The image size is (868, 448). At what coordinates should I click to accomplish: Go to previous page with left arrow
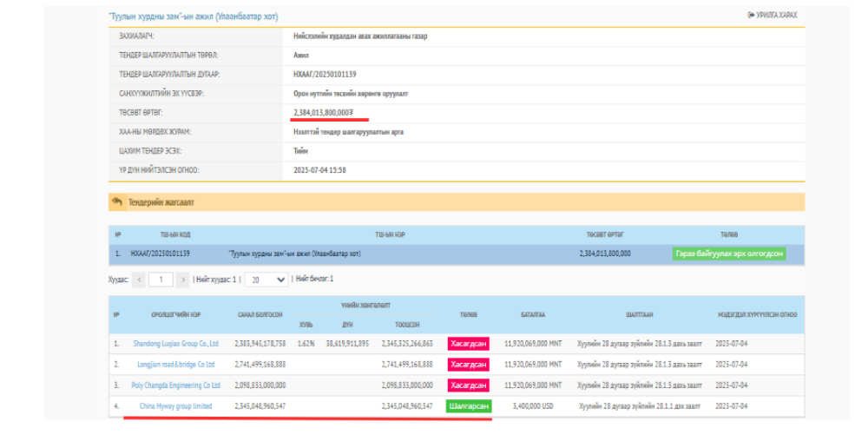tap(139, 280)
